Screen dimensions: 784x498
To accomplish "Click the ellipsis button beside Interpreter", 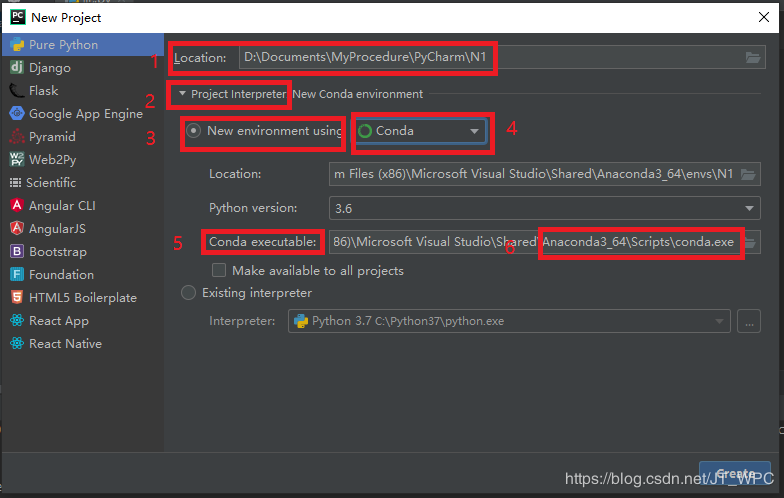I will pyautogui.click(x=749, y=321).
